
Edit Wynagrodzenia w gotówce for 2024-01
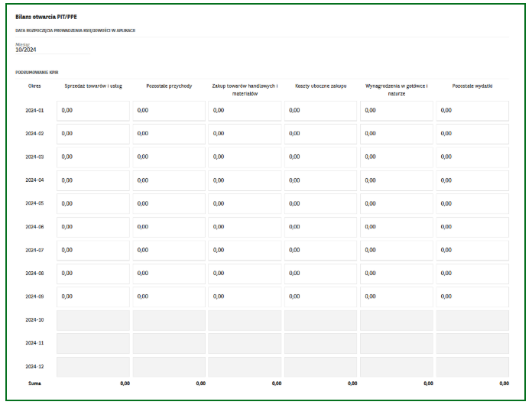[397, 111]
